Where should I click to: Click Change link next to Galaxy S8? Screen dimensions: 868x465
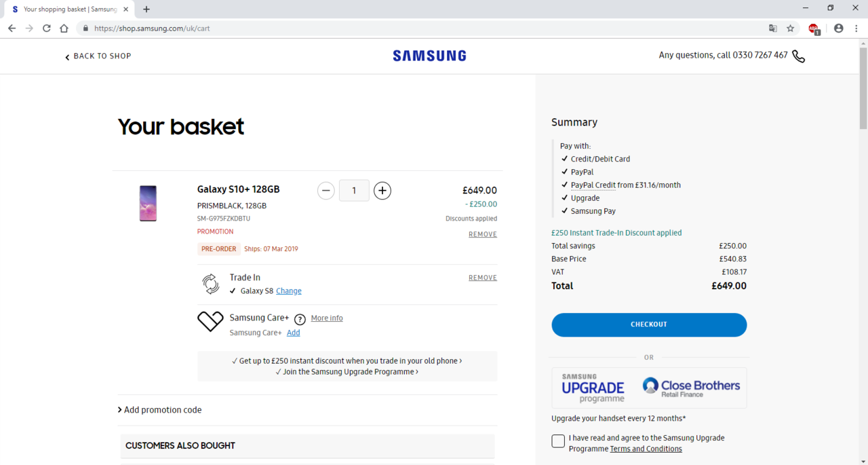pyautogui.click(x=289, y=291)
